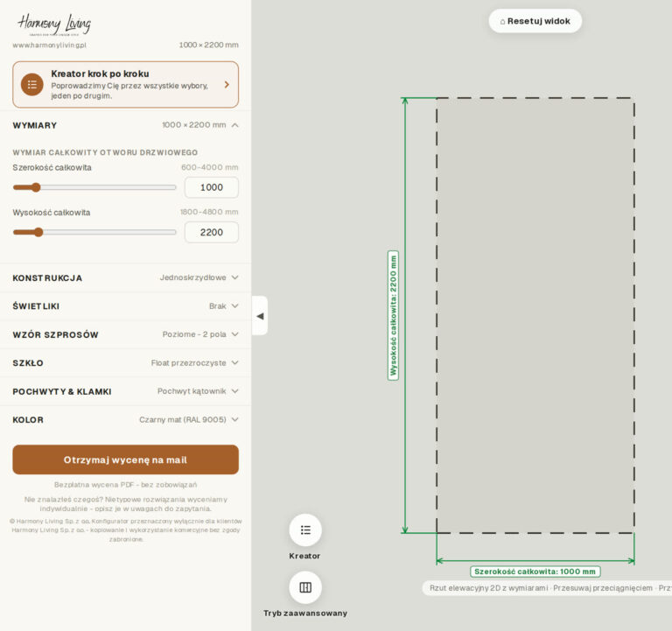Click the 'Tryb zaawansowany' label
The image size is (672, 631).
(x=305, y=613)
